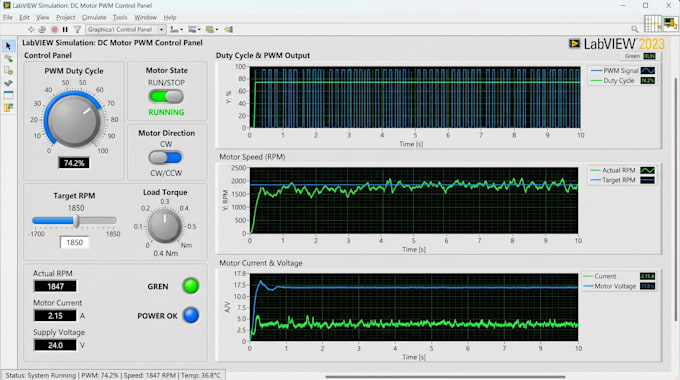Click the Target RPM plot legend swatch
This screenshot has height=380, width=680.
647,180
